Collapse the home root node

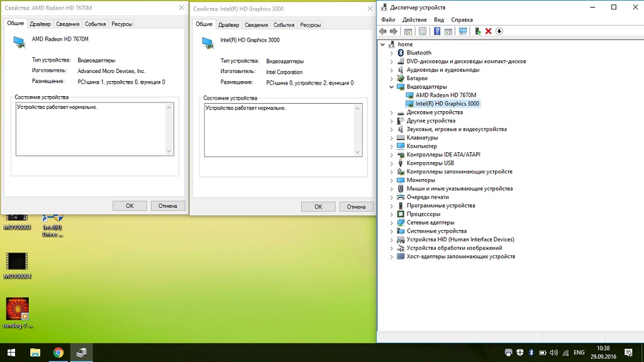[383, 45]
